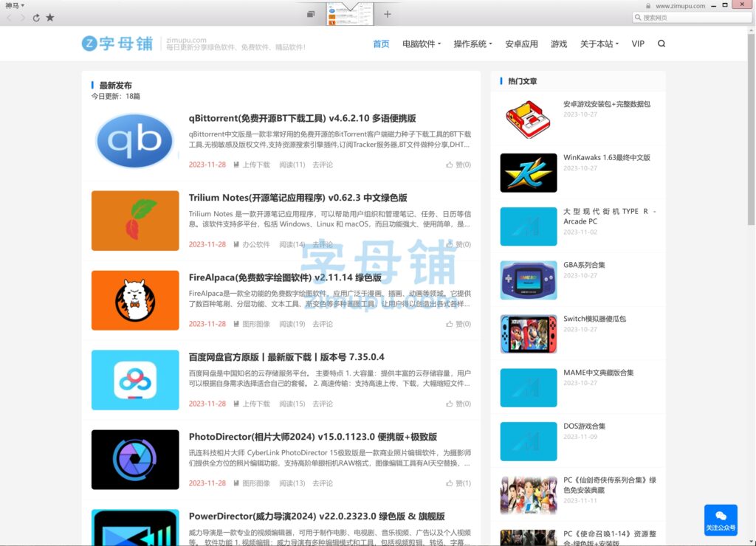This screenshot has height=546, width=756.
Task: Click 去评论 under the 百度网盘 post
Action: click(x=323, y=404)
